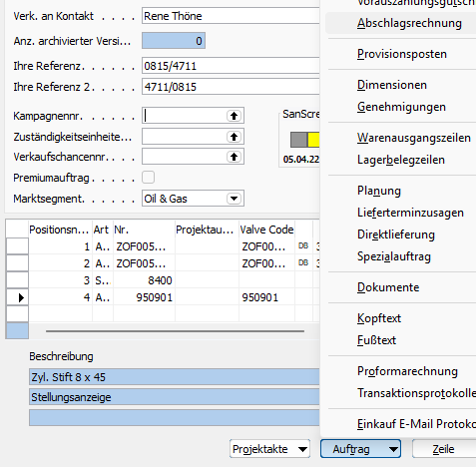Choose Spezialauftrag menu entry
This screenshot has width=476, height=467.
[394, 256]
